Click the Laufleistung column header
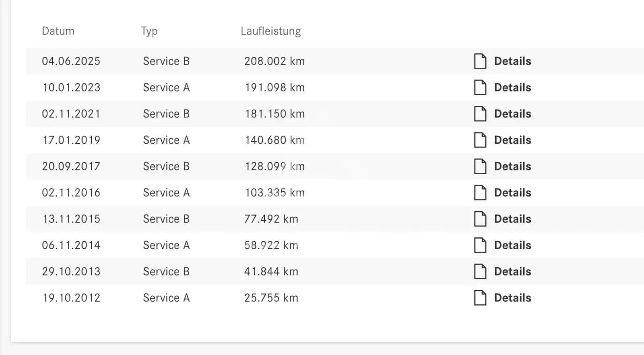The width and height of the screenshot is (644, 355). coord(270,31)
